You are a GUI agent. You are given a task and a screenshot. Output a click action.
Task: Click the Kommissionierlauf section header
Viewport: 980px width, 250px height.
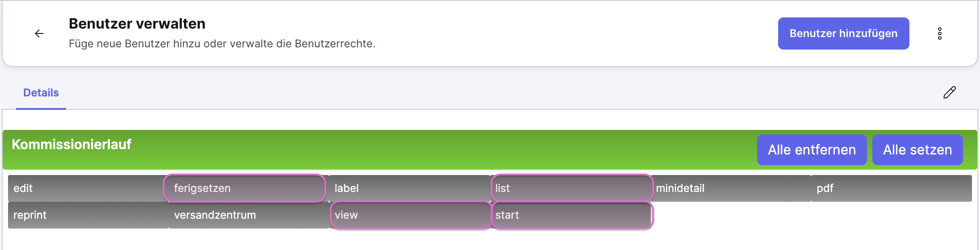point(71,145)
